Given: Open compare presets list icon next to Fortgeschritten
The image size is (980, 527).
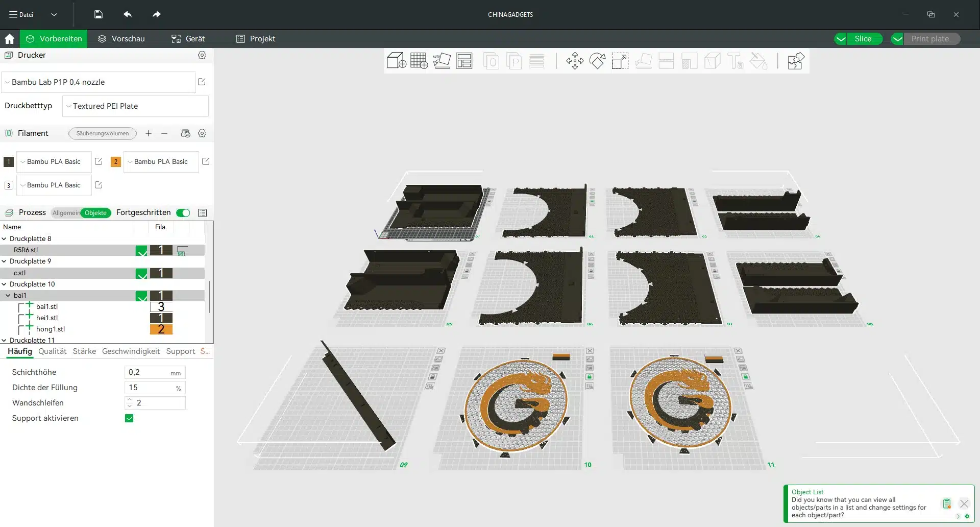Looking at the screenshot, I should tap(203, 213).
